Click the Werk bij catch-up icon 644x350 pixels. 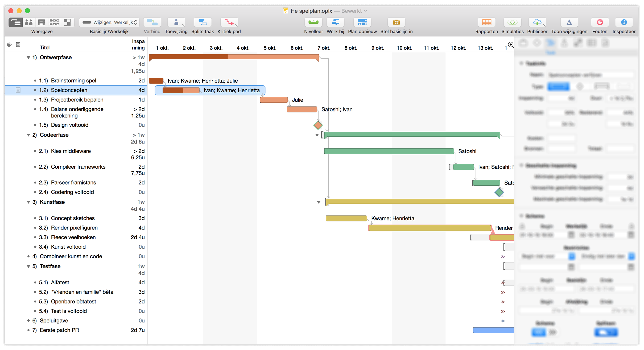335,22
